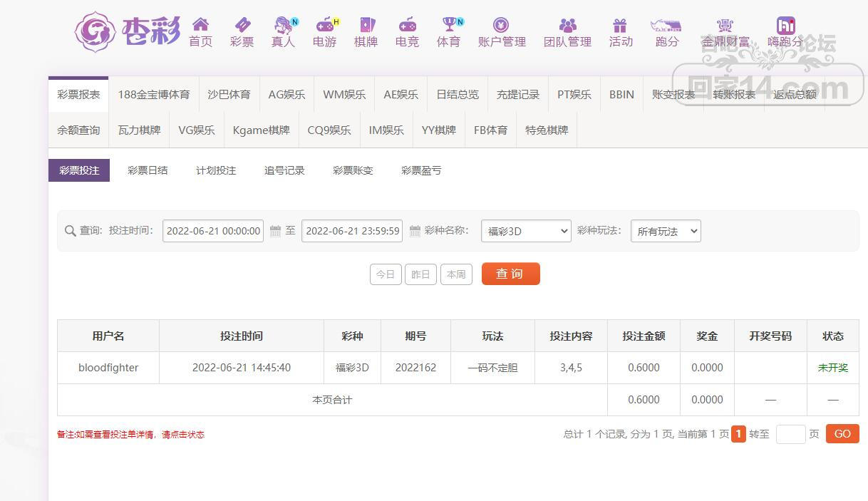
Task: Open the 棋牌 card games icon
Action: coord(366,26)
